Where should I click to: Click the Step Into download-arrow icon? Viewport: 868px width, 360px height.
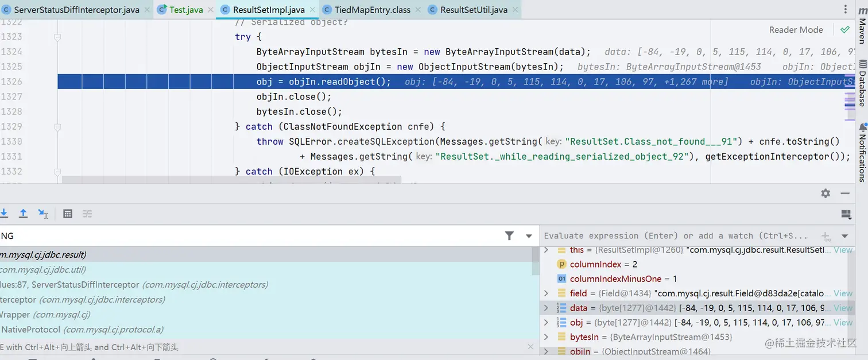(x=3, y=214)
